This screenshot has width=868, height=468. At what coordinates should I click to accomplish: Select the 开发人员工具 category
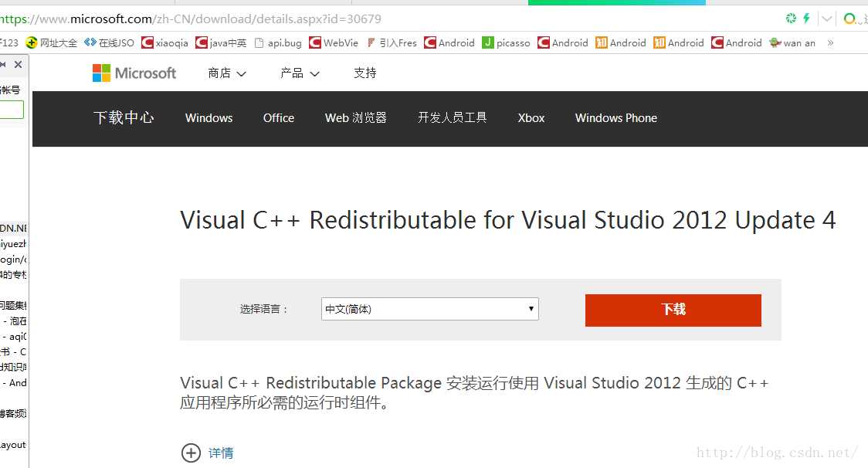click(x=453, y=118)
